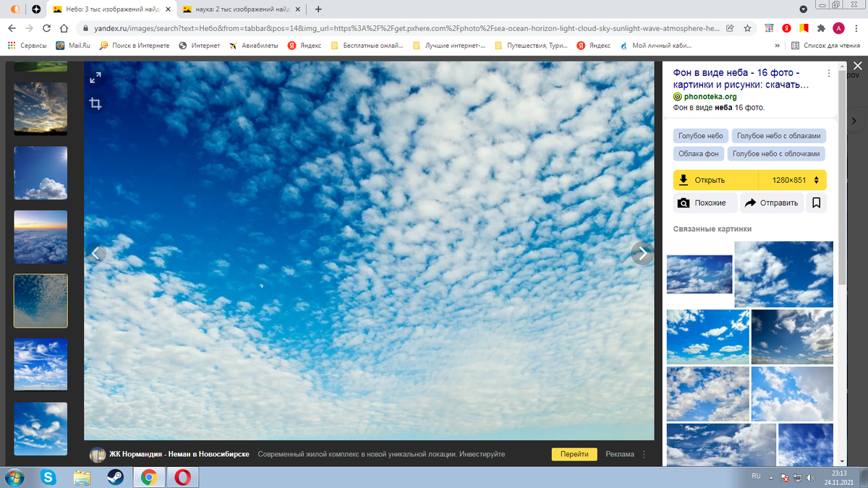Open the Поиск в Интернете bookmark

coord(135,45)
